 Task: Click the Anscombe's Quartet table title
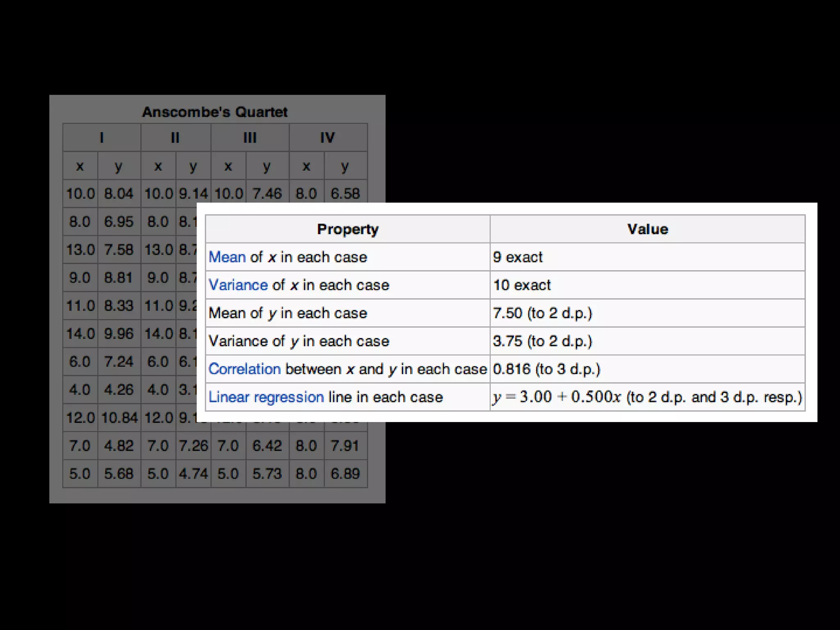point(215,112)
